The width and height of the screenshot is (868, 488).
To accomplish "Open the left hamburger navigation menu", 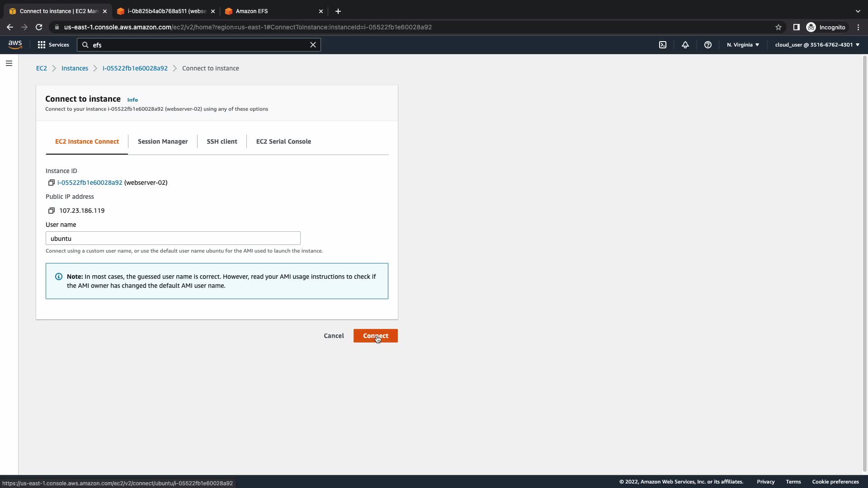I will click(x=9, y=63).
